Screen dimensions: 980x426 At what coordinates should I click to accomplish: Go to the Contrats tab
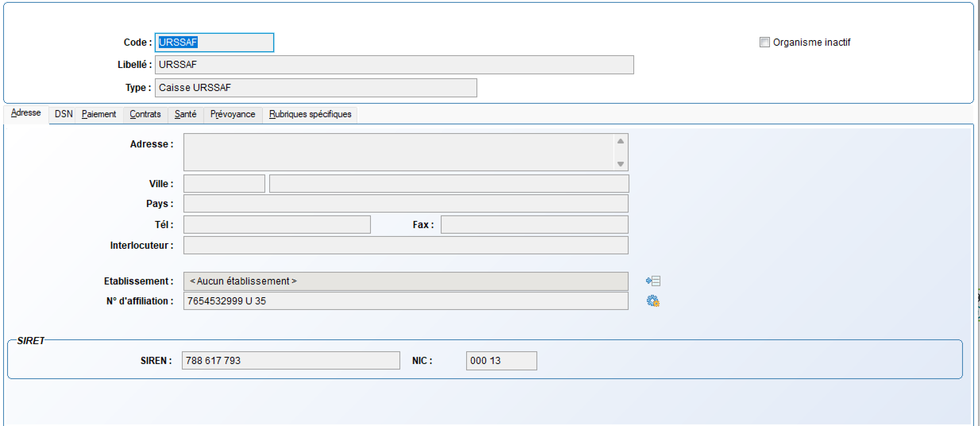(x=145, y=114)
